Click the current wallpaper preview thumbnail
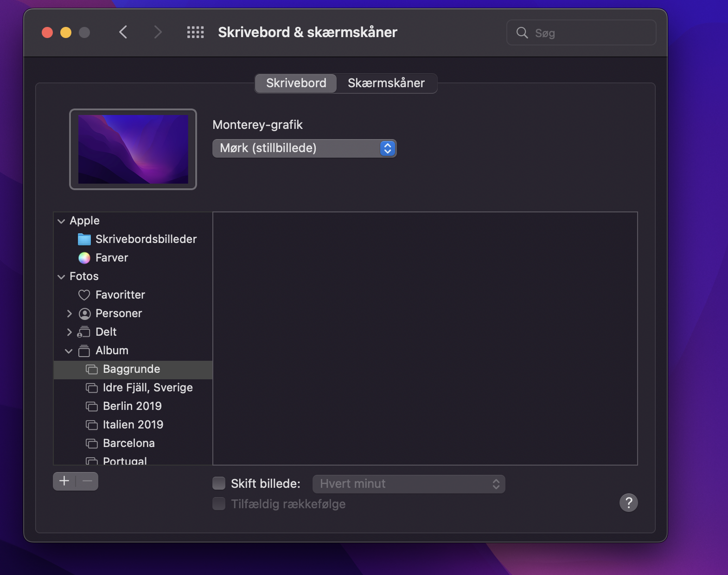Image resolution: width=728 pixels, height=575 pixels. (133, 149)
